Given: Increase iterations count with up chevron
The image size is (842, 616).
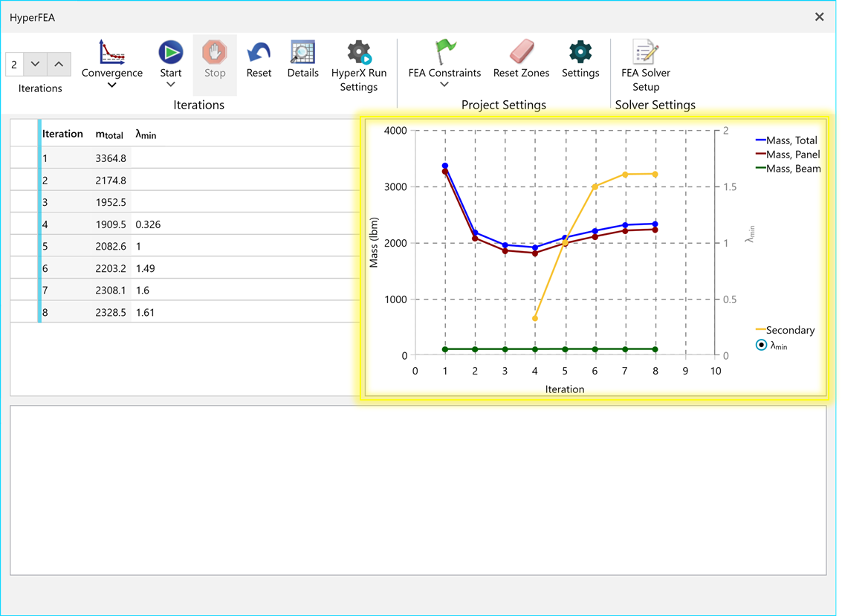Looking at the screenshot, I should [x=59, y=65].
